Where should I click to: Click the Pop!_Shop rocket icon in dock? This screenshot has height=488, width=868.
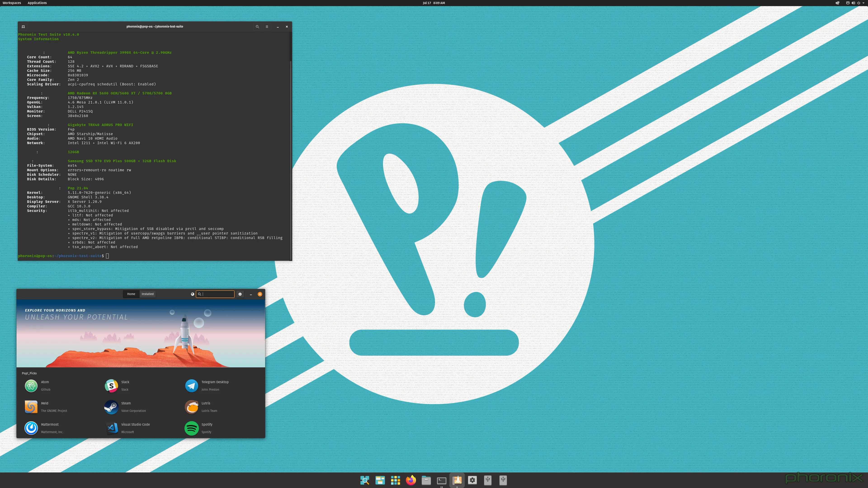click(457, 480)
